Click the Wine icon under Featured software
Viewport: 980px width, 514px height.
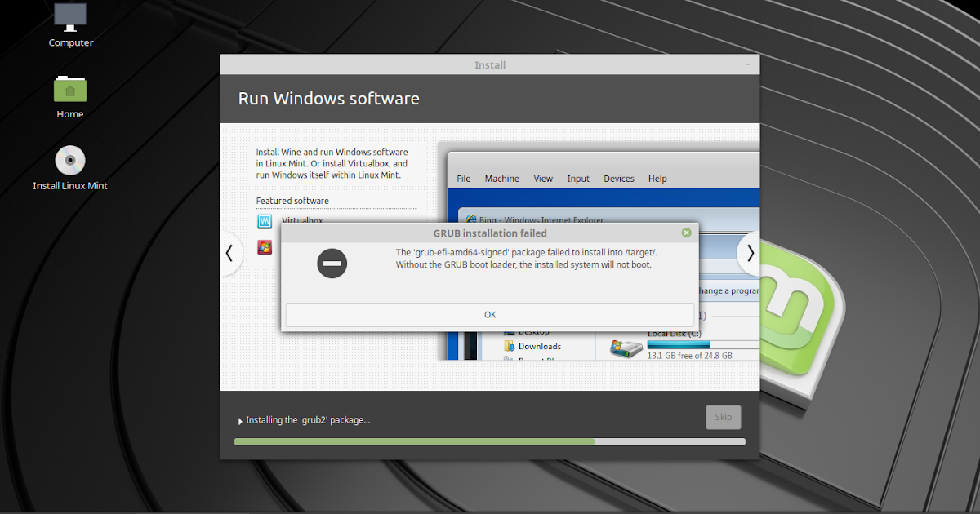click(x=265, y=247)
